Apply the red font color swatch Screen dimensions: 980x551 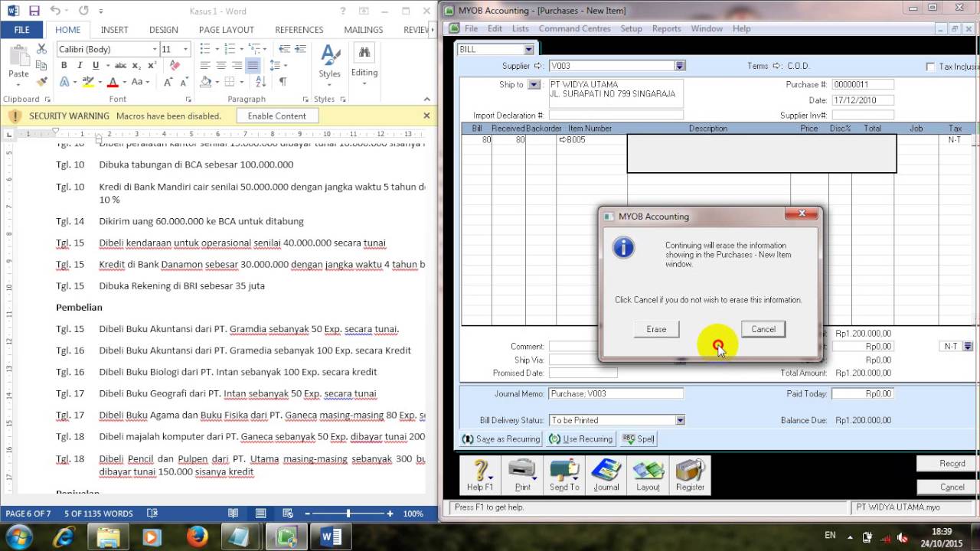(x=113, y=82)
